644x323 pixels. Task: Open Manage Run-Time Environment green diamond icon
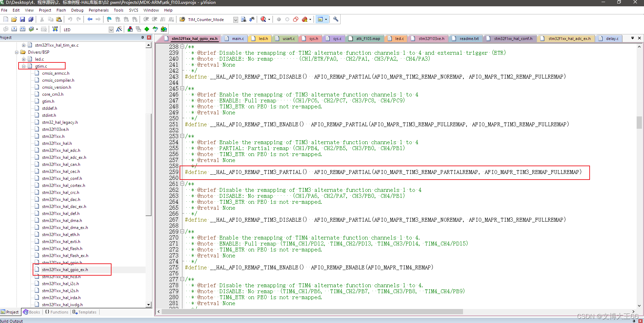(147, 29)
